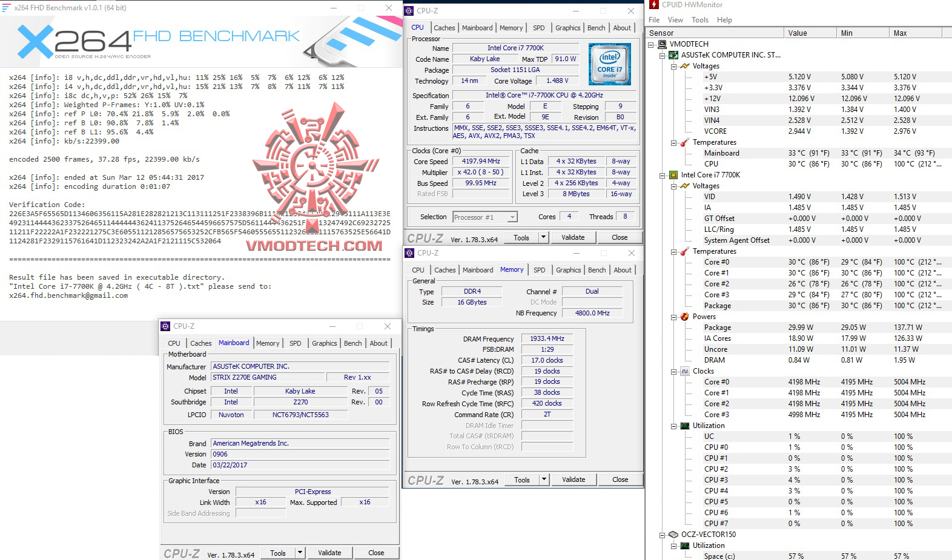
Task: Open Memory tab in CPU-Z Mainboard window
Action: pos(268,343)
